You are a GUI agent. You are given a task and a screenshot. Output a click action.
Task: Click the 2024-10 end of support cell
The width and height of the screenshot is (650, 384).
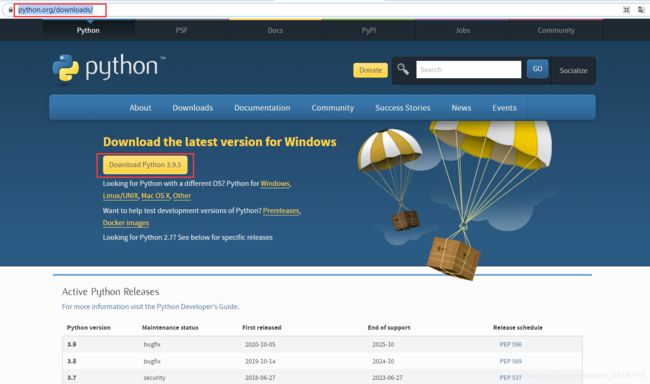coord(383,362)
